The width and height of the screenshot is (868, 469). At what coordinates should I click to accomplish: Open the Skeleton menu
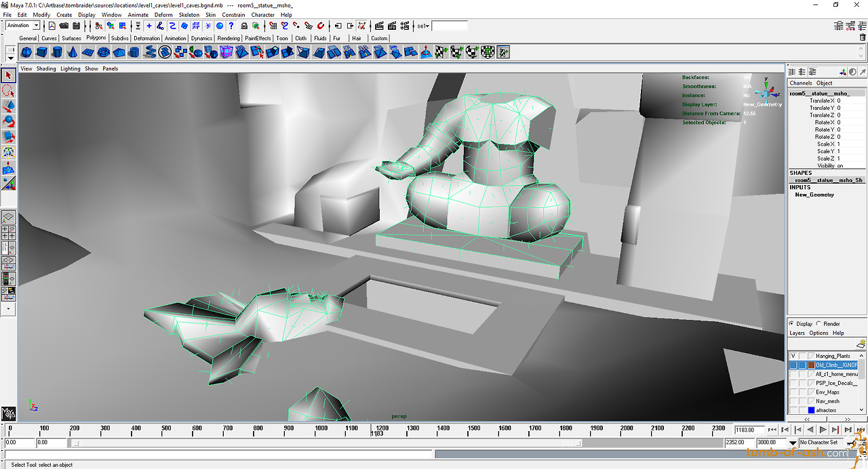click(189, 14)
